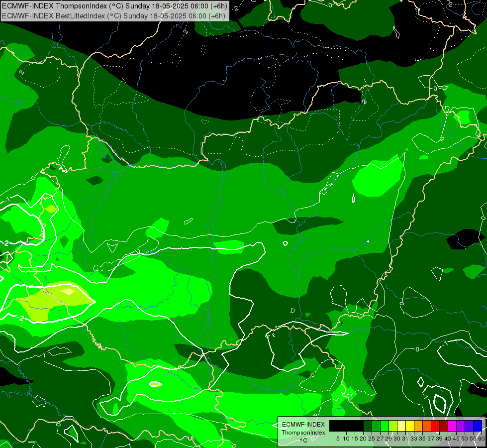Click the legend value 5
The height and width of the screenshot is (448, 487).
tap(338, 439)
